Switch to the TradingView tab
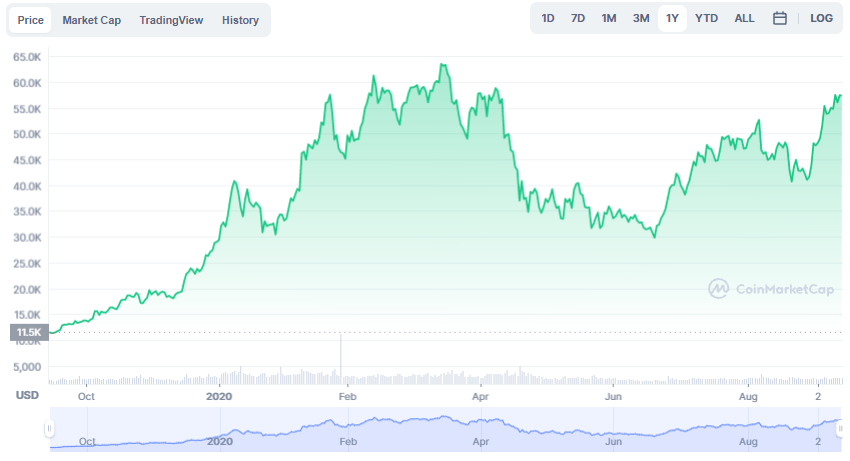Screen dimensions: 850x461 coord(171,20)
